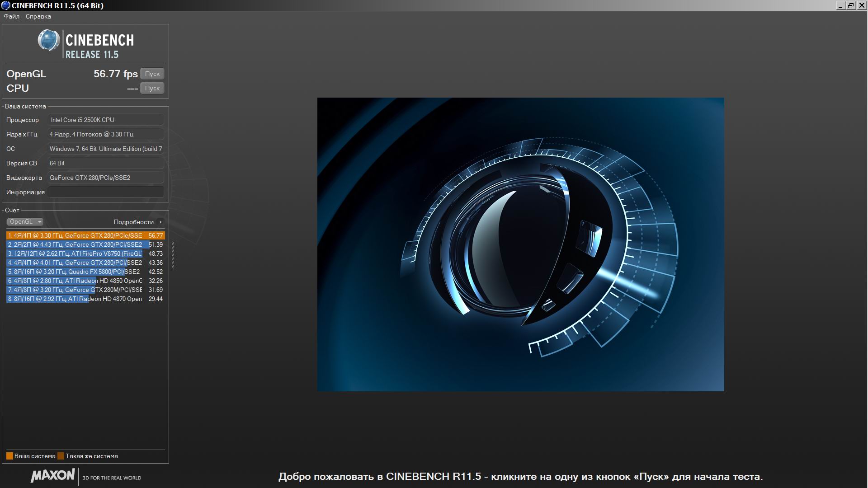Expand the Подробности details arrow
The height and width of the screenshot is (488, 868).
(160, 222)
